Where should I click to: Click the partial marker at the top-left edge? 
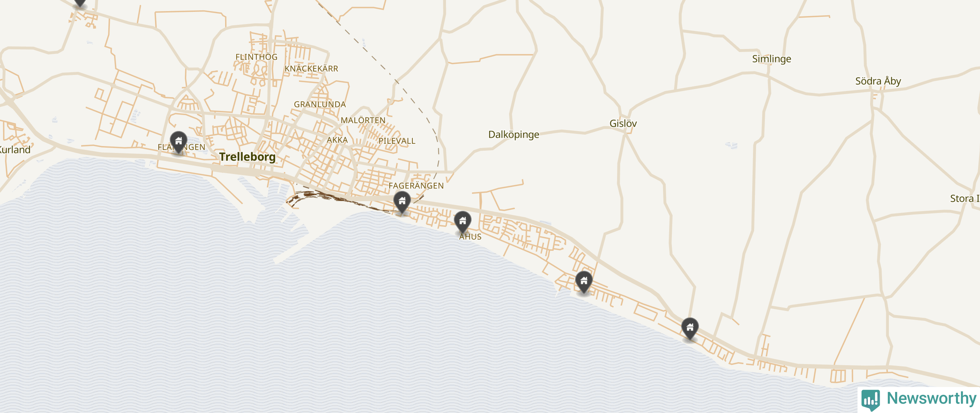pyautogui.click(x=80, y=3)
